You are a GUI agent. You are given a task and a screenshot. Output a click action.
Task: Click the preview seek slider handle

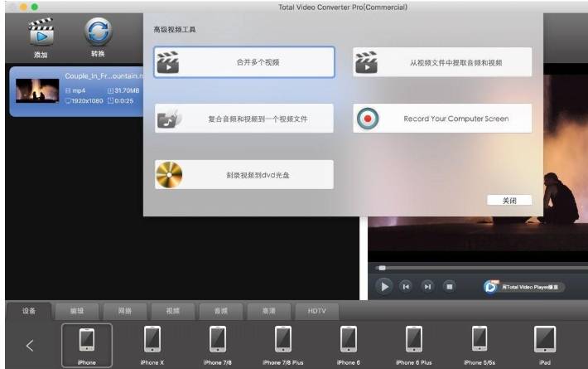pos(382,268)
